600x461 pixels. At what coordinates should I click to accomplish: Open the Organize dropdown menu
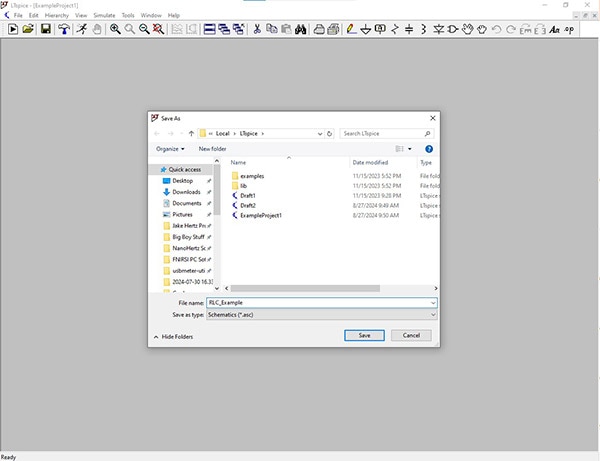coord(170,148)
